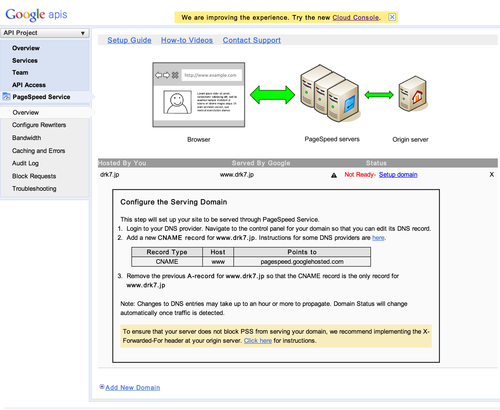Click the Configure the Serving Domain heading

point(174,202)
